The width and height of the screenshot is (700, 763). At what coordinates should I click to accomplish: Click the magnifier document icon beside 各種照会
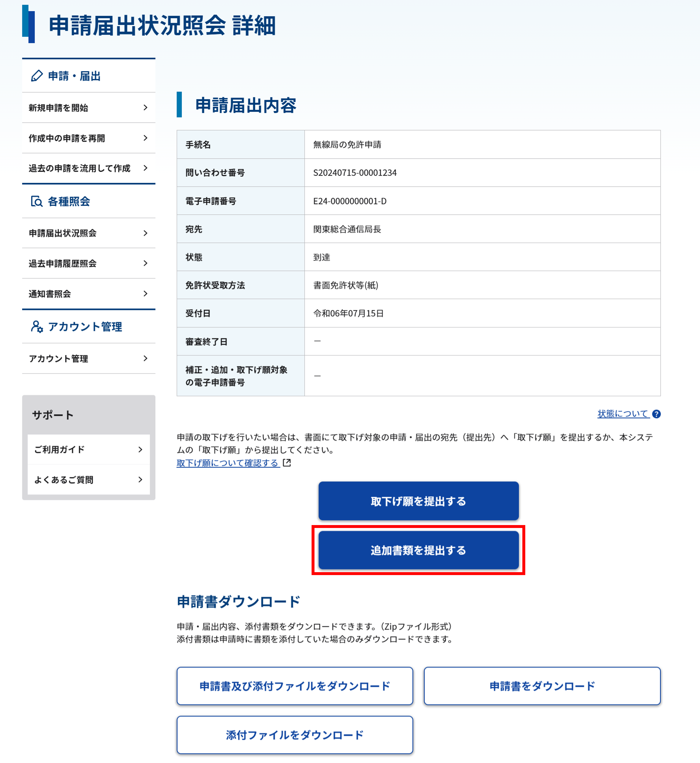37,201
